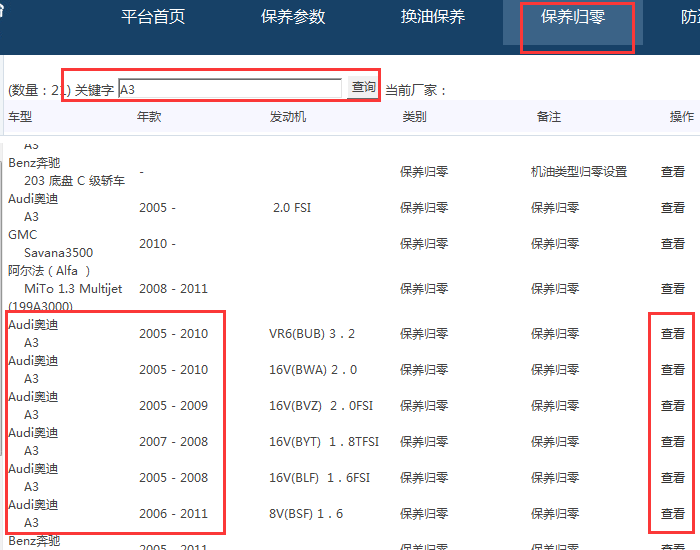Open the 平台首页 tab
Screen dimensions: 700x550
click(153, 17)
